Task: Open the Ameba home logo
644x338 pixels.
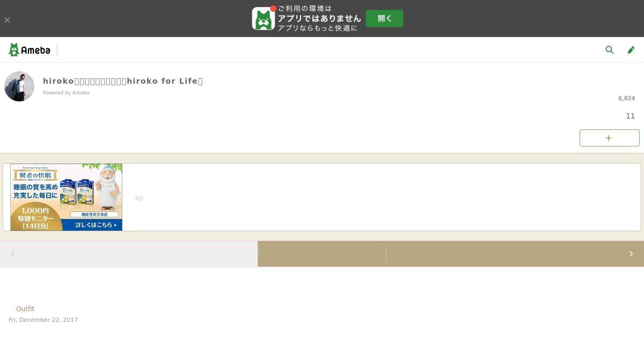Action: coord(30,50)
